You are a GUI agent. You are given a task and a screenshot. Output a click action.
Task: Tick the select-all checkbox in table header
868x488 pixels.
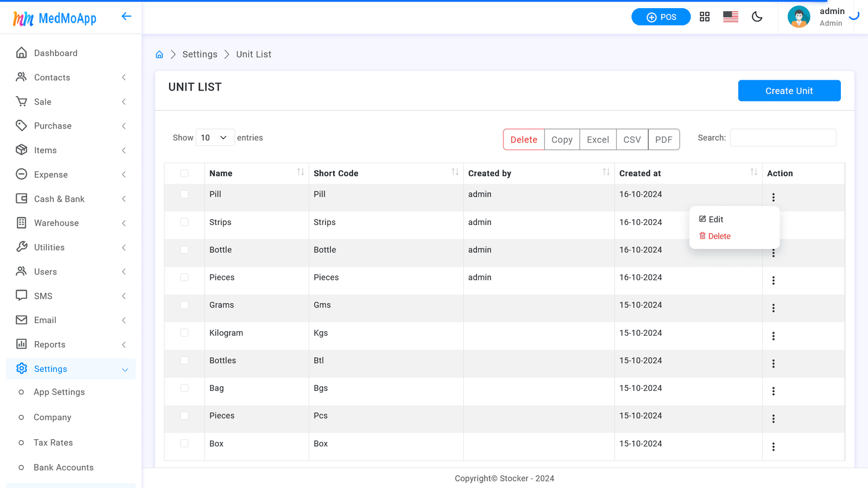(x=184, y=174)
